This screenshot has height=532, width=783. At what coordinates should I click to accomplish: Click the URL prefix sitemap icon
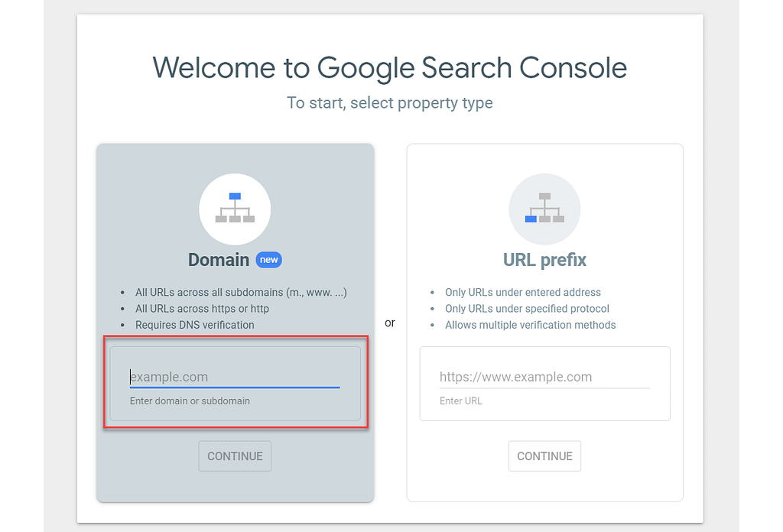(544, 209)
